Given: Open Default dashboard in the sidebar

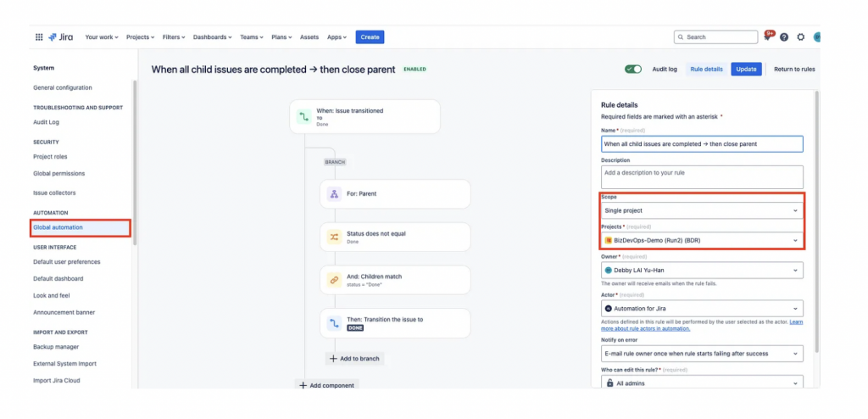Looking at the screenshot, I should 58,279.
